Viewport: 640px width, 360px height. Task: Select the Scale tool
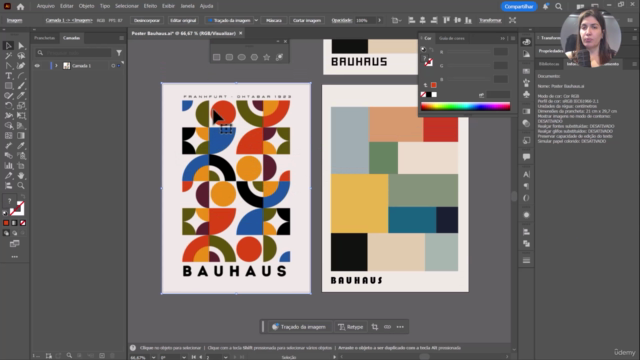click(x=21, y=106)
